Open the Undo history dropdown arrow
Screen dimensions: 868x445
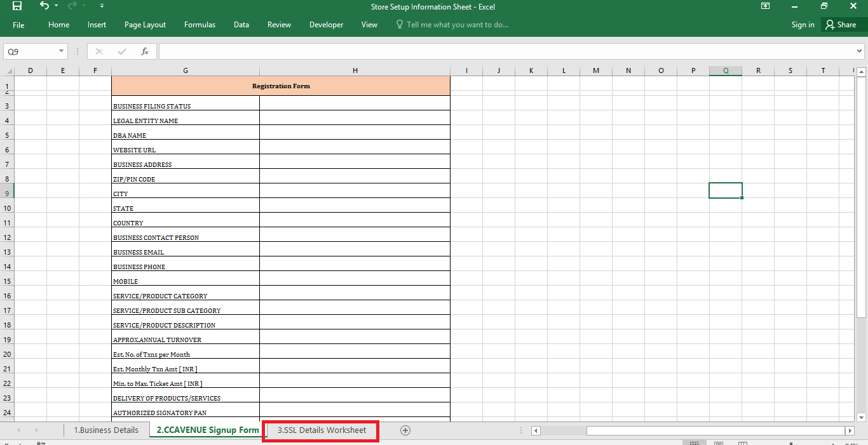pyautogui.click(x=56, y=6)
